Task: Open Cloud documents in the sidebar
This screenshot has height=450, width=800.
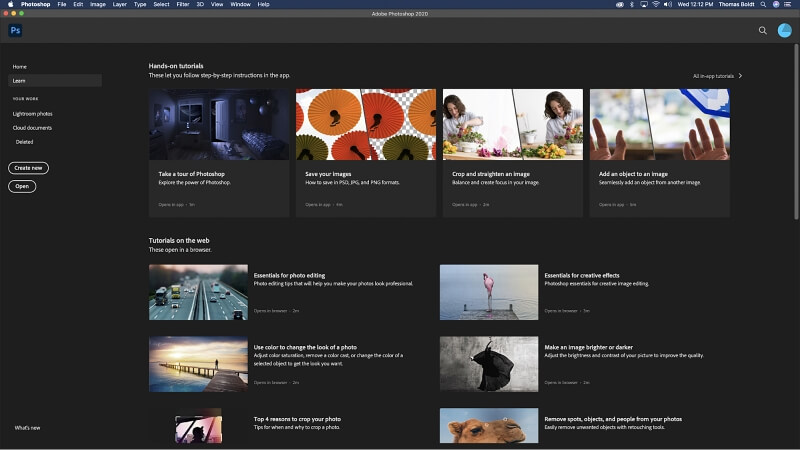Action: [32, 128]
